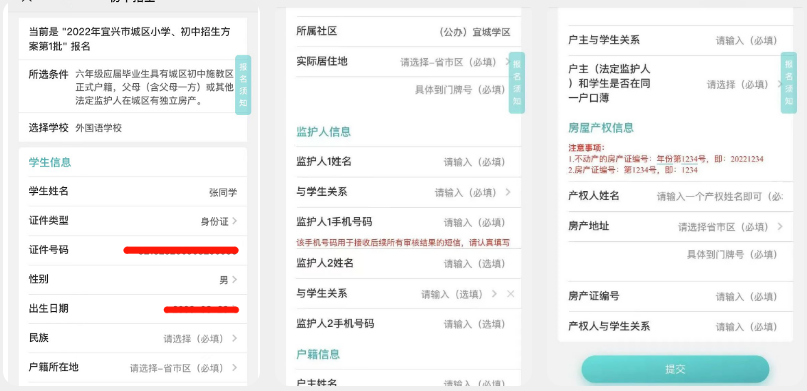The height and width of the screenshot is (391, 807).
Task: Click the 是否在同一户口簿 selection chevron
Action: coord(780,84)
